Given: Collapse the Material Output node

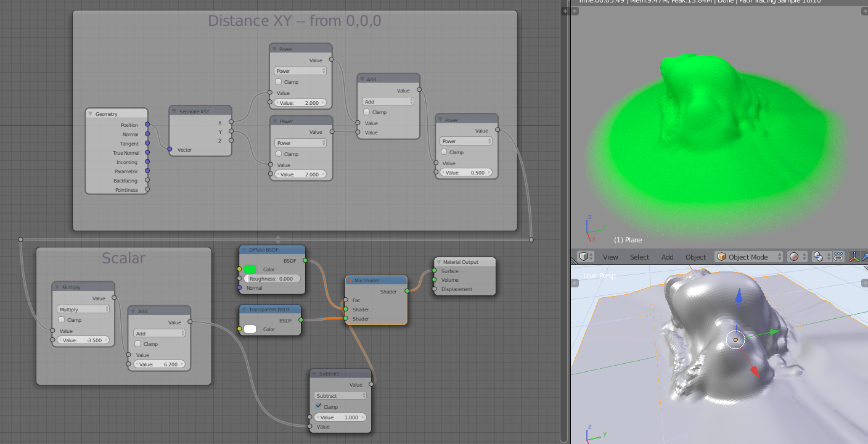Looking at the screenshot, I should coord(438,262).
